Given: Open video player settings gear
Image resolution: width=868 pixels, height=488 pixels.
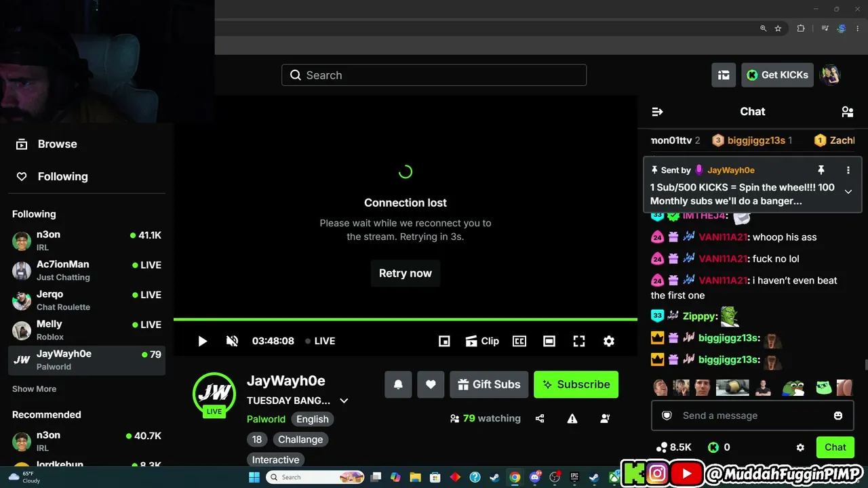Looking at the screenshot, I should [x=609, y=341].
